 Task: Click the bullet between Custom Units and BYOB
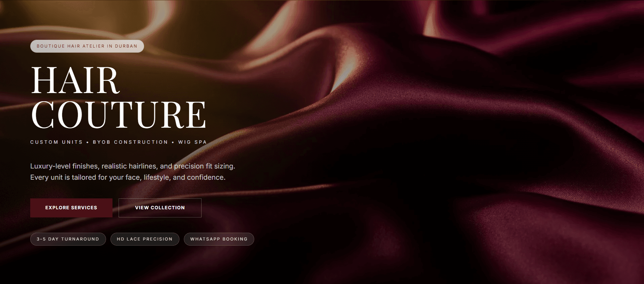coord(88,142)
